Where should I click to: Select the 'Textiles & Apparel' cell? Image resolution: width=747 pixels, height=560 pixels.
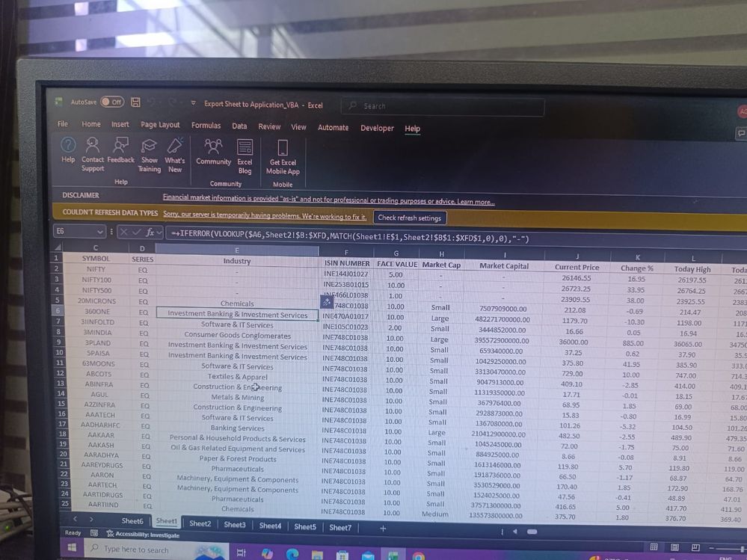[237, 377]
